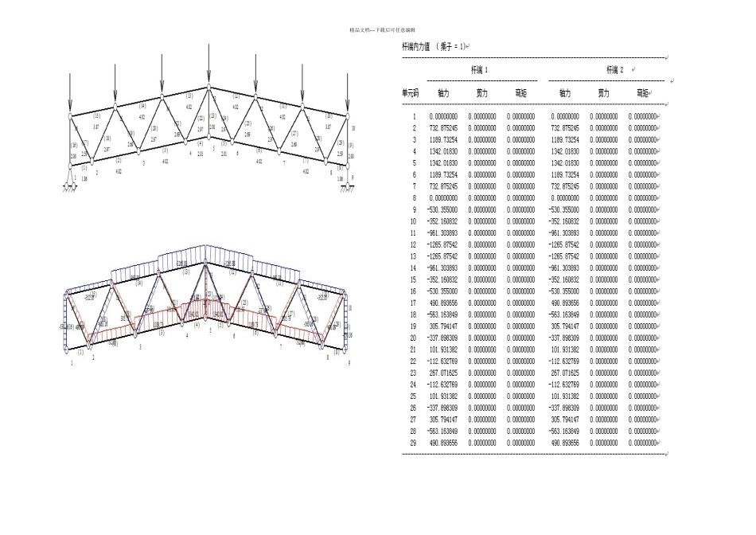Click the left pin support of top truss
Screen dimensions: 756x535
point(70,185)
